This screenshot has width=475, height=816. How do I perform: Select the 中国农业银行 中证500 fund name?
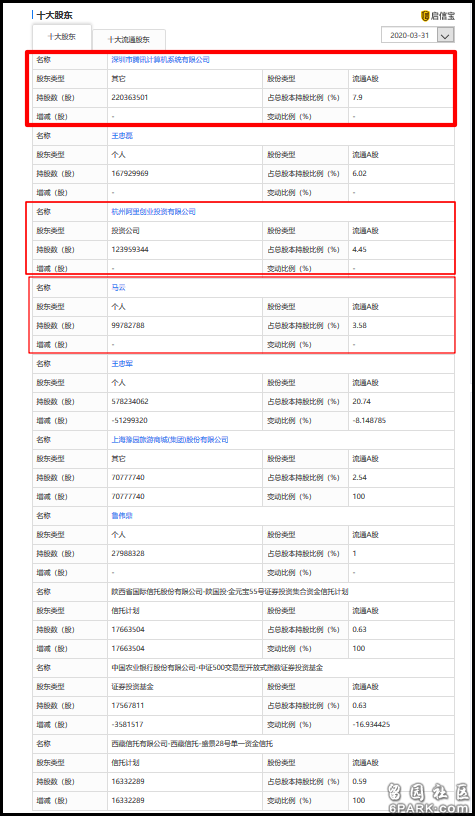tap(217, 668)
